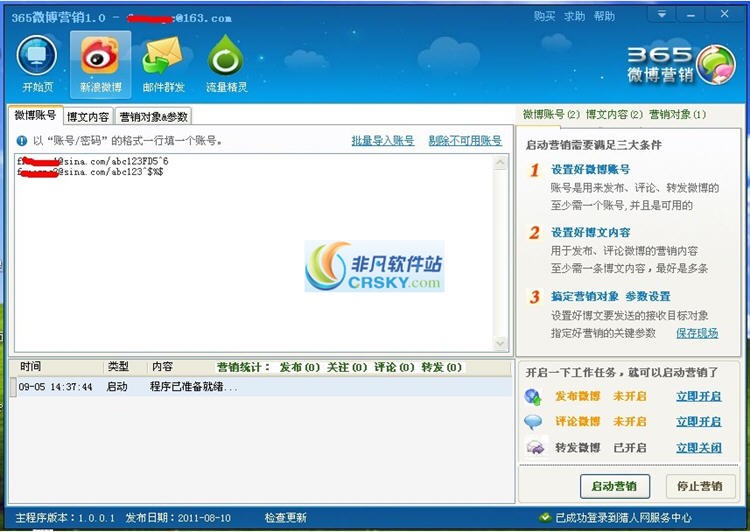This screenshot has width=750, height=532.
Task: Click the 批量导入账号 link
Action: (x=383, y=141)
